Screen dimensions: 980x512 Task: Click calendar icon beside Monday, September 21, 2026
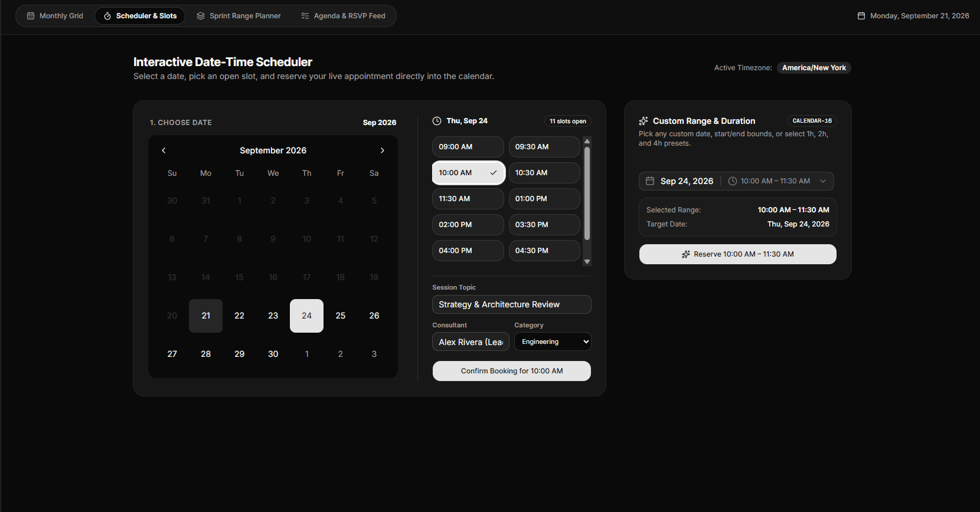click(x=861, y=16)
